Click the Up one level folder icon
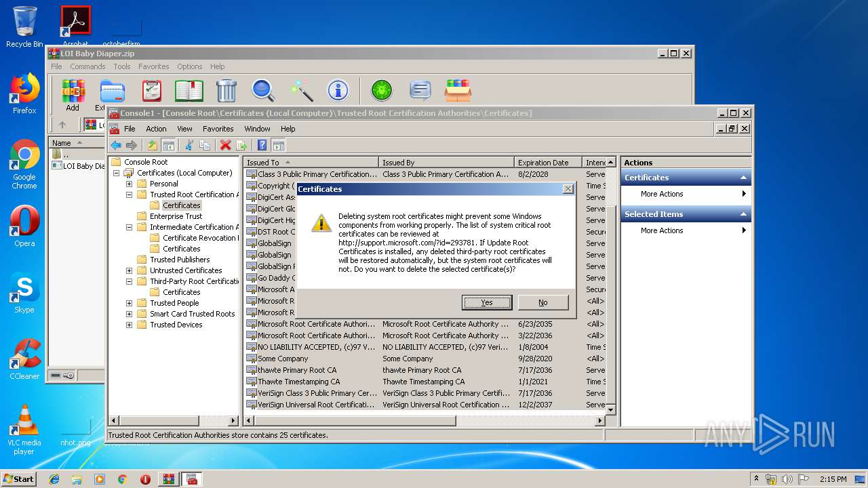Screen dimensions: 868x488 tap(153, 145)
